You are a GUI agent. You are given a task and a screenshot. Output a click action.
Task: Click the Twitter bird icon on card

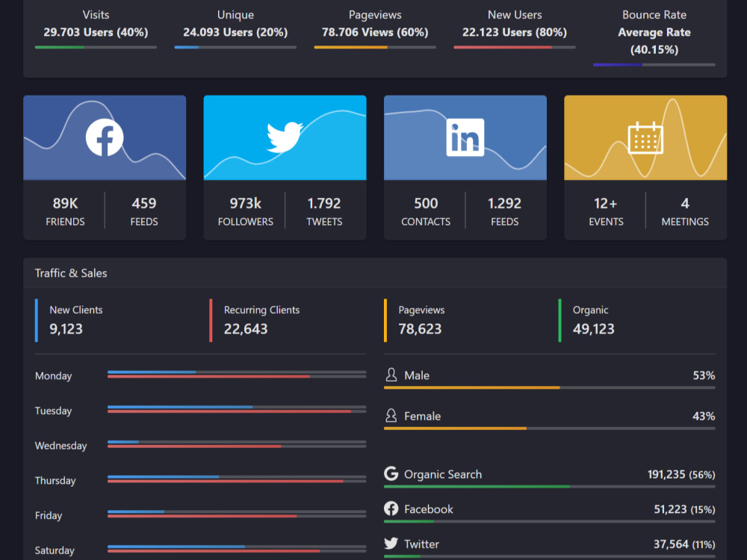(x=285, y=137)
